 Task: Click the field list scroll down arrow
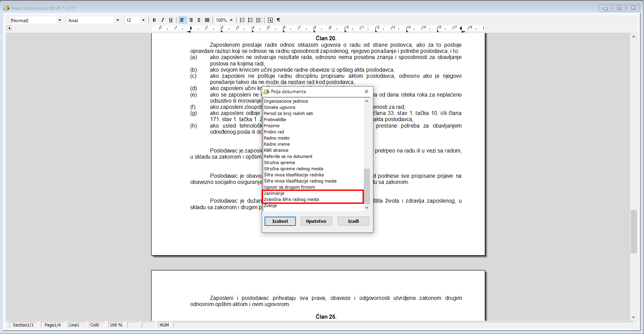[367, 208]
